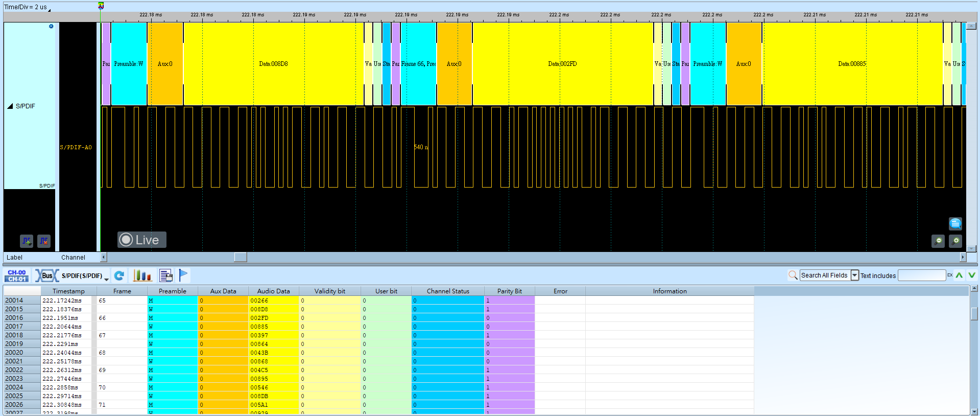
Task: Click the Information column header
Action: [670, 291]
